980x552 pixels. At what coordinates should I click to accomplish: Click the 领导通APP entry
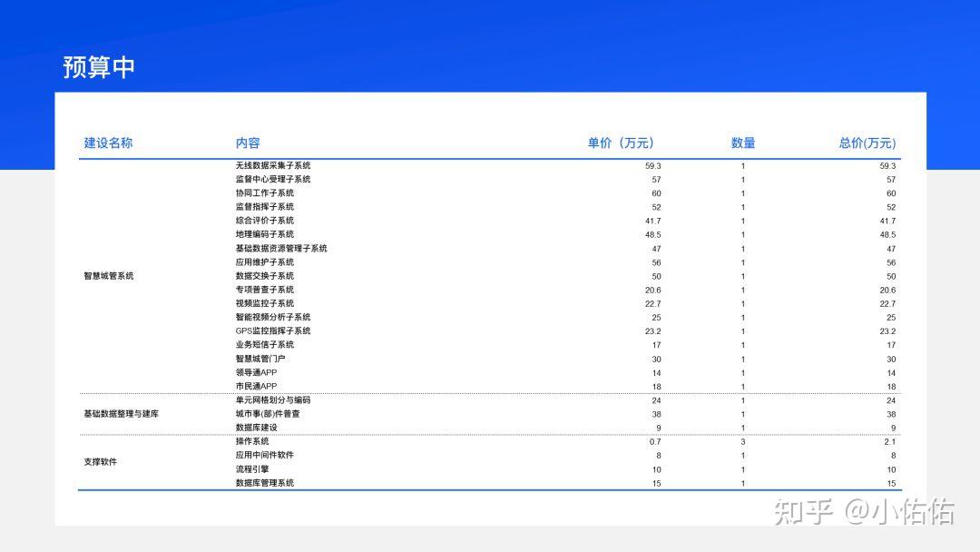pos(256,372)
